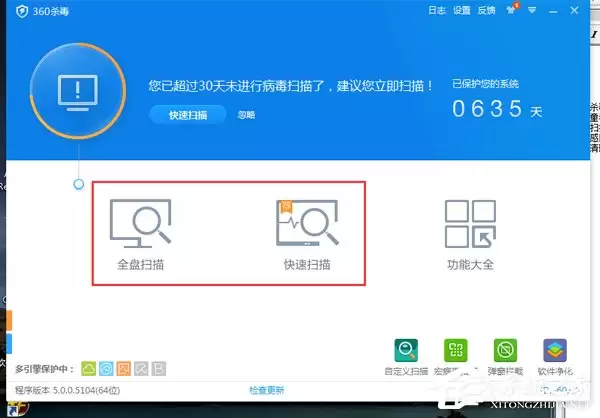Image resolution: width=600 pixels, height=418 pixels.
Task: Open the 宏病毒 scan tool icon
Action: (x=456, y=352)
